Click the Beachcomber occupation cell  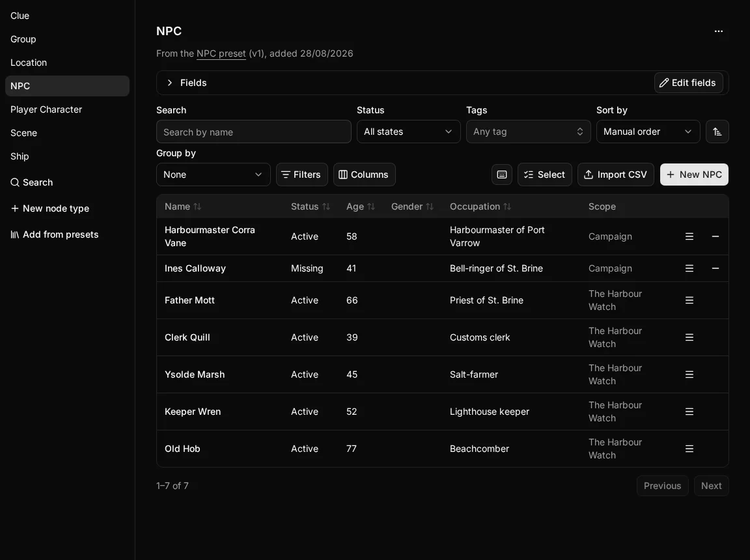point(479,449)
